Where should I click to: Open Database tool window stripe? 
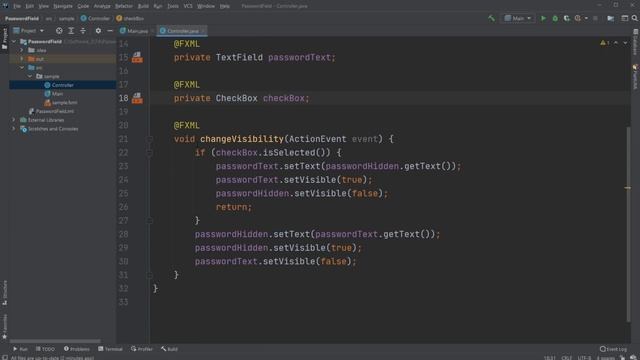(x=636, y=42)
